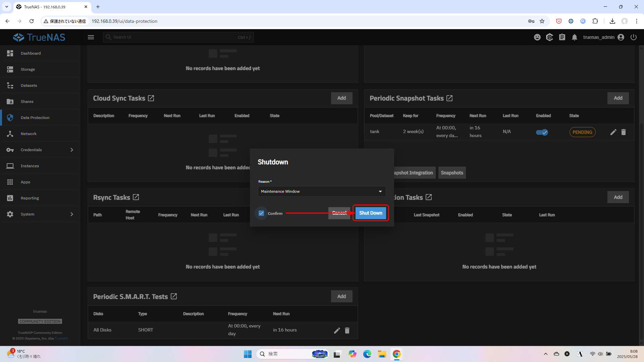
Task: Open the truenas_admin account menu
Action: point(603,37)
